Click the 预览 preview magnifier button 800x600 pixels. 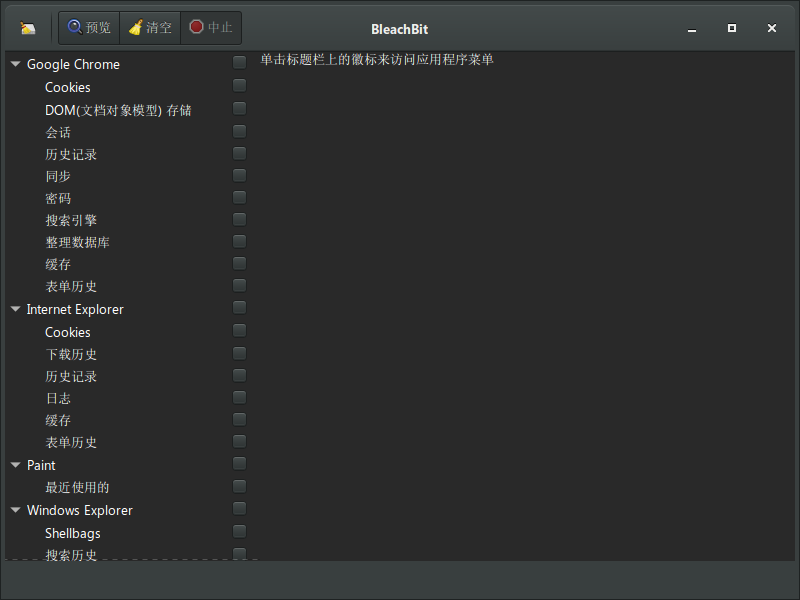tap(89, 28)
